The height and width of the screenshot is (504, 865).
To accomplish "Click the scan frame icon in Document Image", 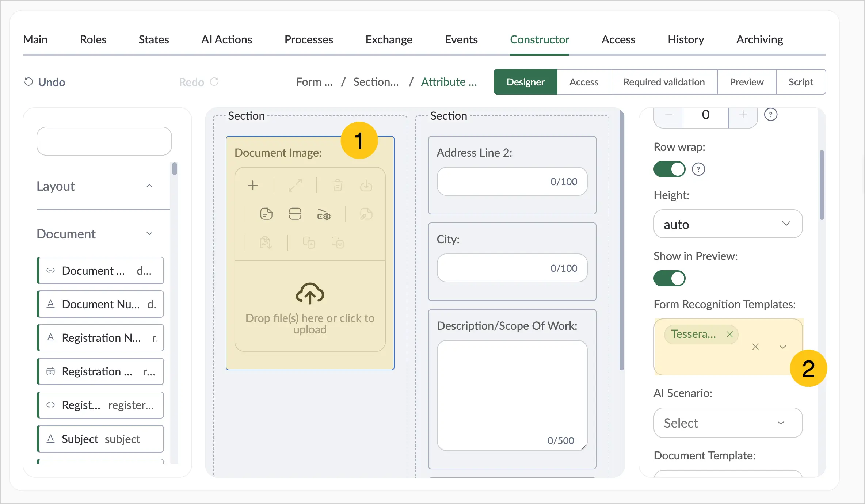I will (x=295, y=214).
